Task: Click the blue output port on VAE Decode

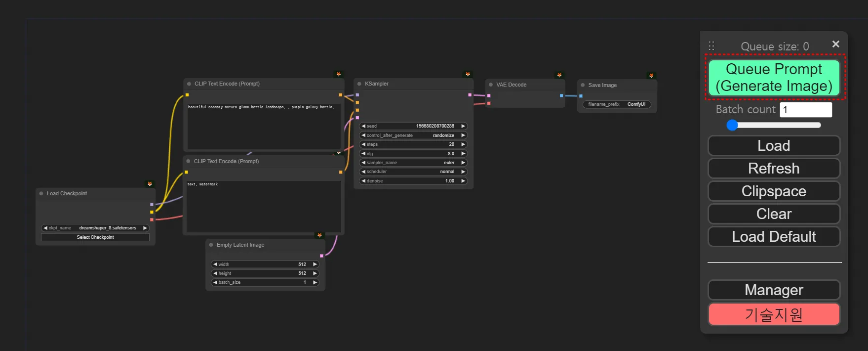Action: click(x=561, y=95)
